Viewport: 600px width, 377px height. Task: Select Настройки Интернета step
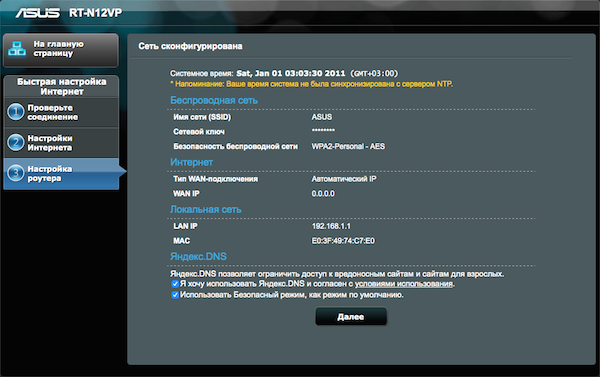(x=61, y=143)
